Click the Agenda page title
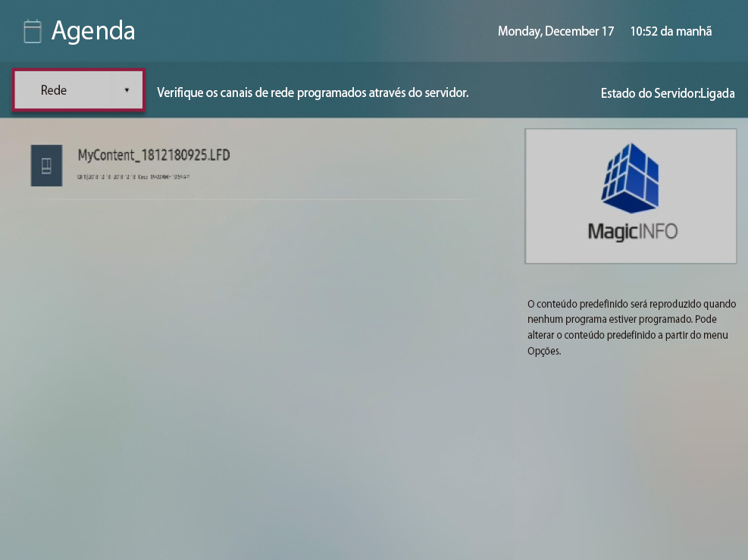The height and width of the screenshot is (560, 748). click(93, 30)
